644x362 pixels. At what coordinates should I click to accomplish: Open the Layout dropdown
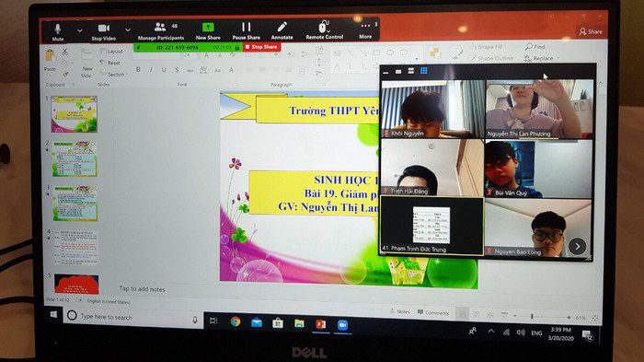[113, 52]
